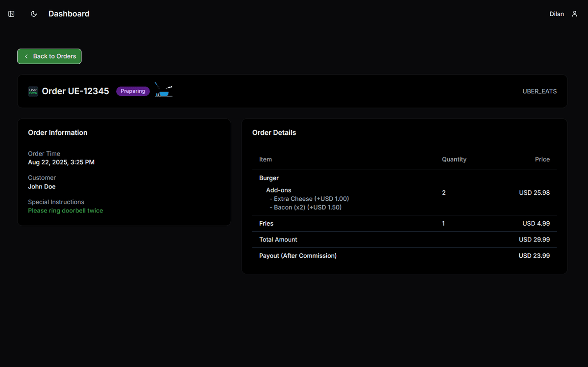Click the user name Dilan
This screenshot has height=367, width=588.
tap(557, 14)
